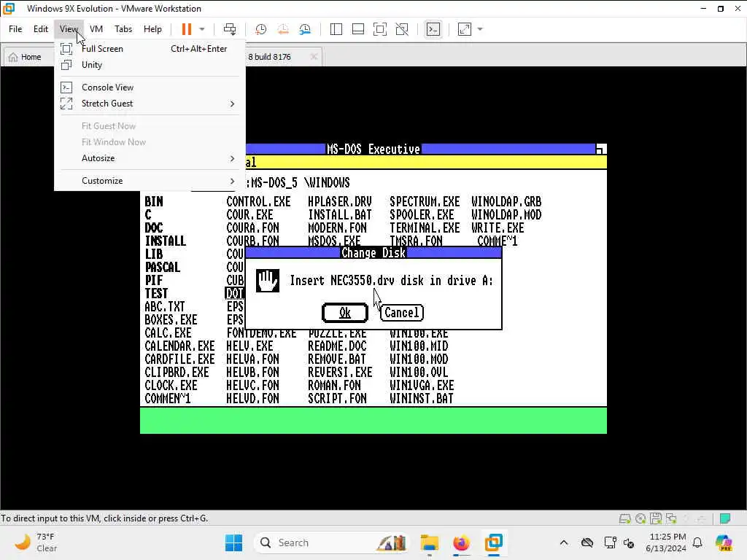Click the Send Ctrl+Alt+Del toolbar icon

pos(230,29)
